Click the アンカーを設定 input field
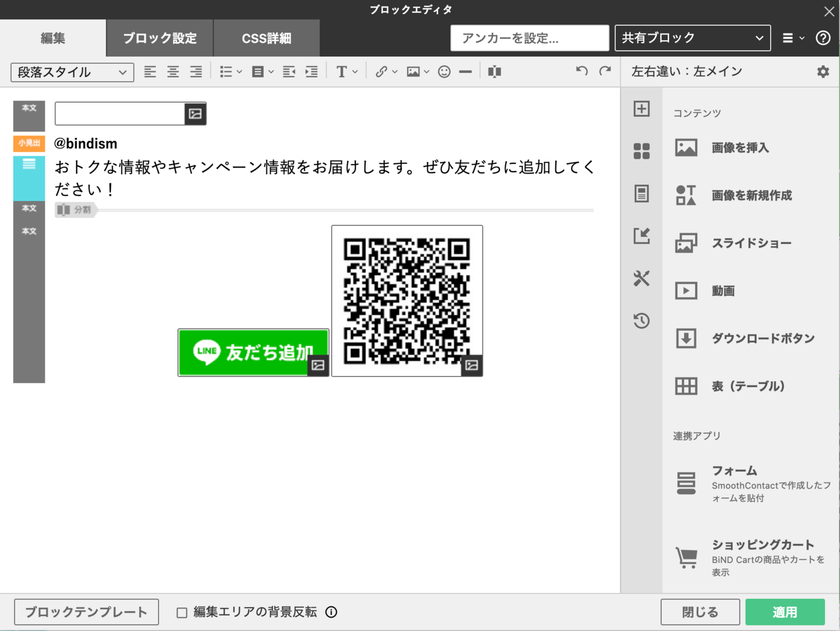The image size is (840, 631). click(x=530, y=38)
